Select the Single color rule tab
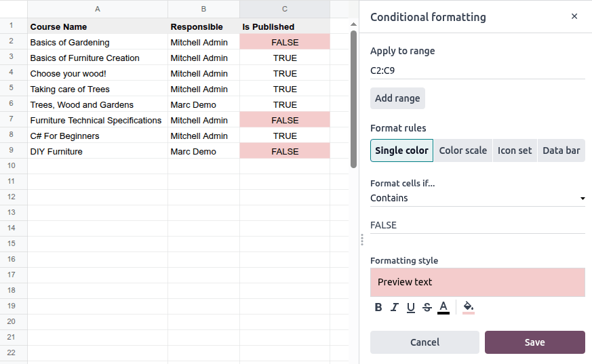592x364 pixels. pos(401,150)
